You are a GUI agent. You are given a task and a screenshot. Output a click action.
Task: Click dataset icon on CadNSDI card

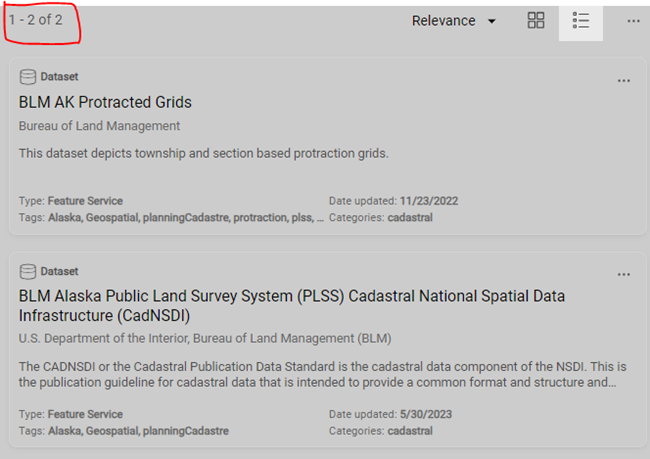(28, 272)
